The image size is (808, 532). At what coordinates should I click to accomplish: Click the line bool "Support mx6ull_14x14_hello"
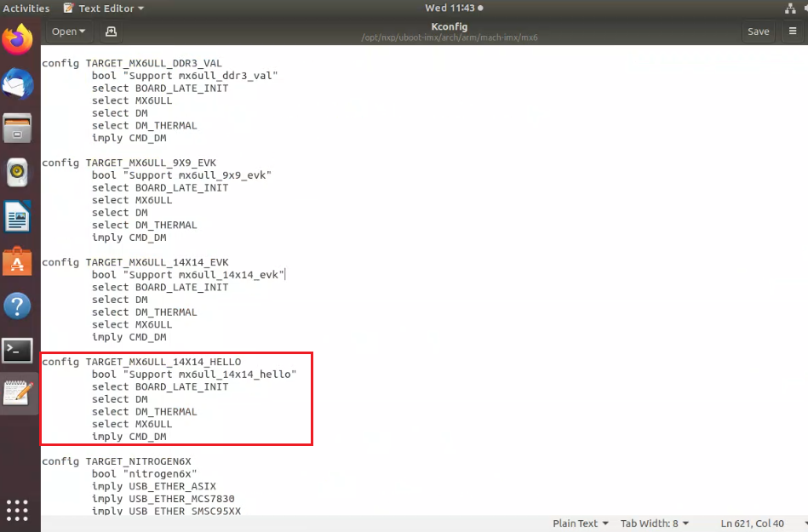[x=194, y=374]
